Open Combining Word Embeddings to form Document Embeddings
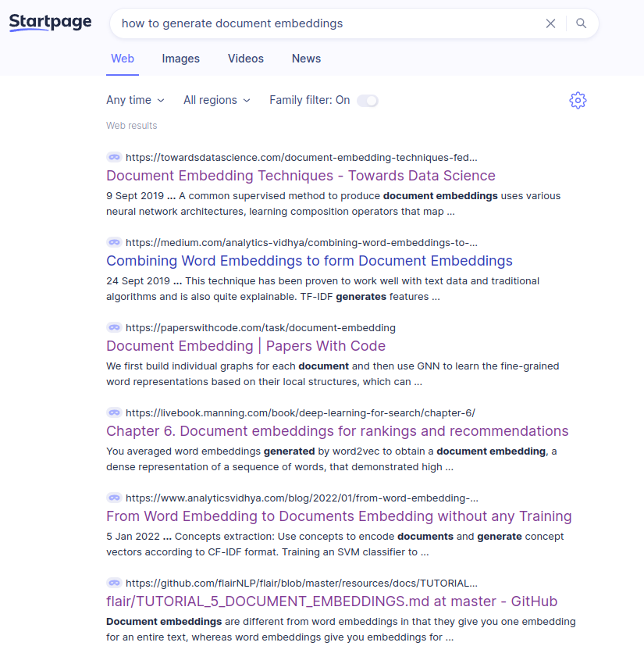This screenshot has height=646, width=644. 309,261
